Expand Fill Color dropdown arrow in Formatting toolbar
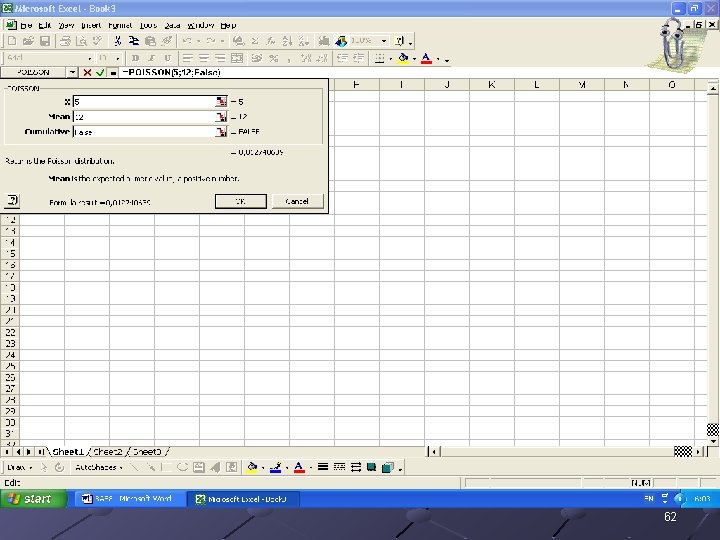 pos(414,58)
